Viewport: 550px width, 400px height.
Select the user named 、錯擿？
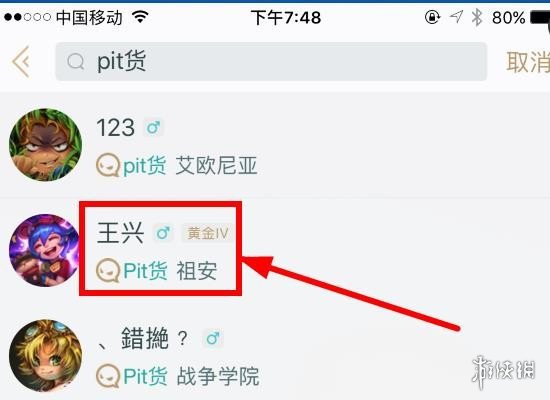(143, 338)
